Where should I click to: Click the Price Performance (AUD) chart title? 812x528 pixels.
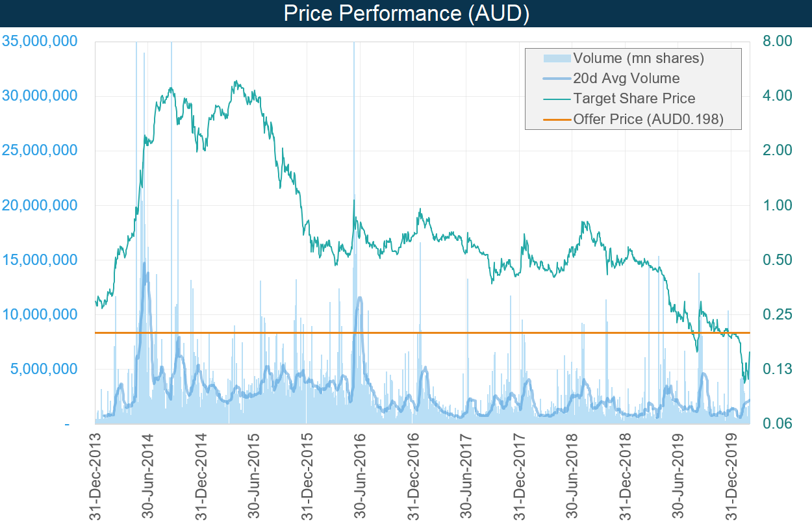point(406,14)
